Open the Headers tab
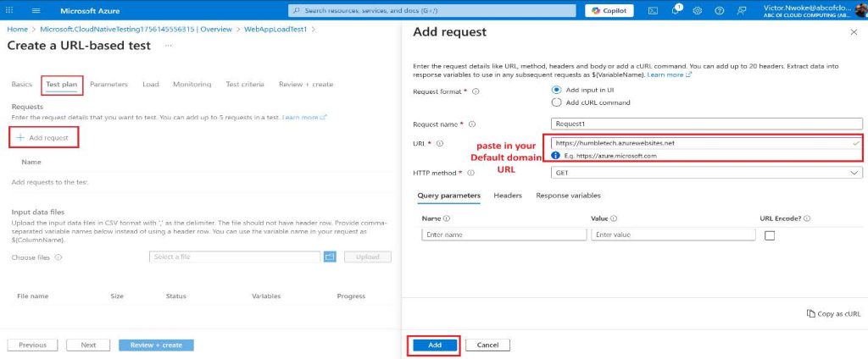Screen dimensions: 868x359 point(508,196)
